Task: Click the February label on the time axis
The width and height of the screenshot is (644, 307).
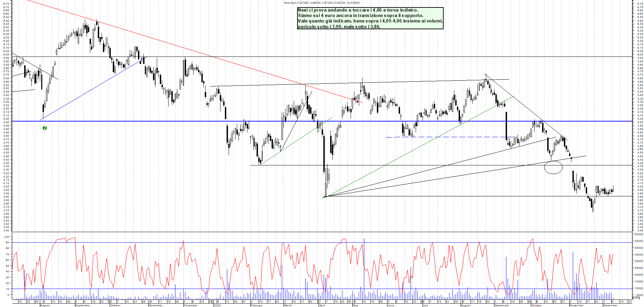Action: pos(257,305)
